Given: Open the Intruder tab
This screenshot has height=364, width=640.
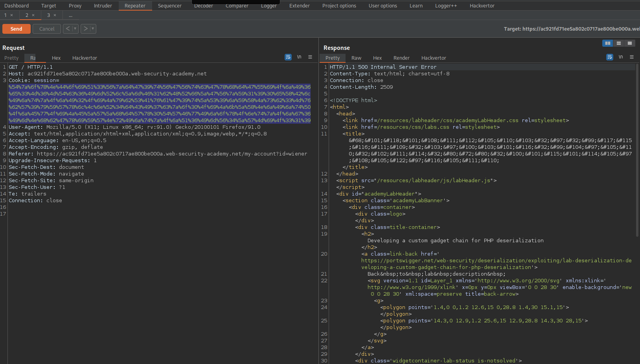Looking at the screenshot, I should 103,5.
